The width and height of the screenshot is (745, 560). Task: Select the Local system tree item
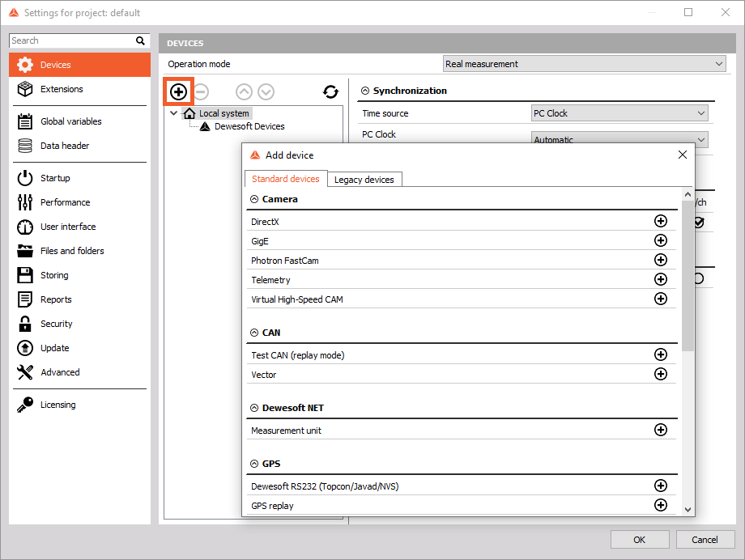pos(223,113)
